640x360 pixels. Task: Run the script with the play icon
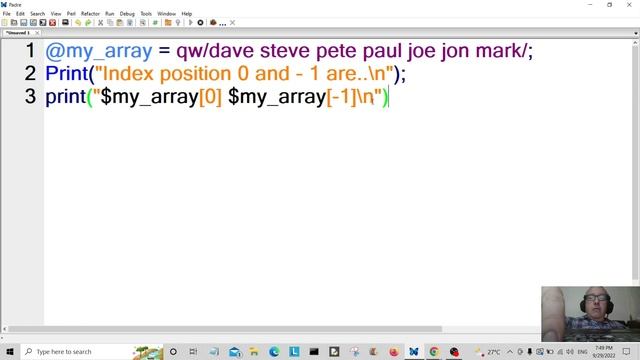click(190, 23)
